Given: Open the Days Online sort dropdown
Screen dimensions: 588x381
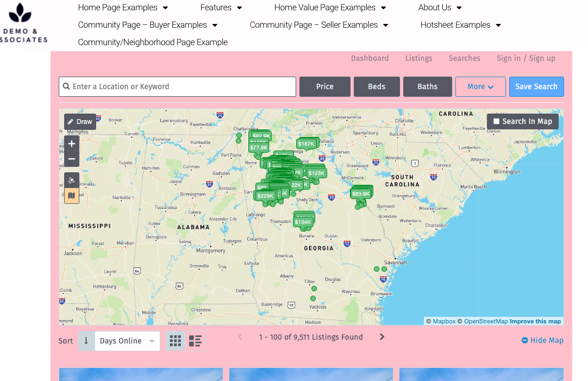Looking at the screenshot, I should tap(127, 341).
